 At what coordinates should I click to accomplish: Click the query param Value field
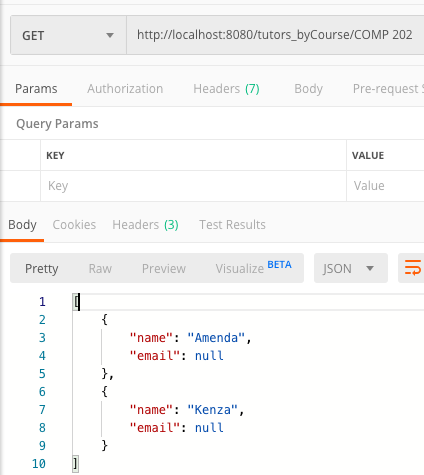(385, 186)
